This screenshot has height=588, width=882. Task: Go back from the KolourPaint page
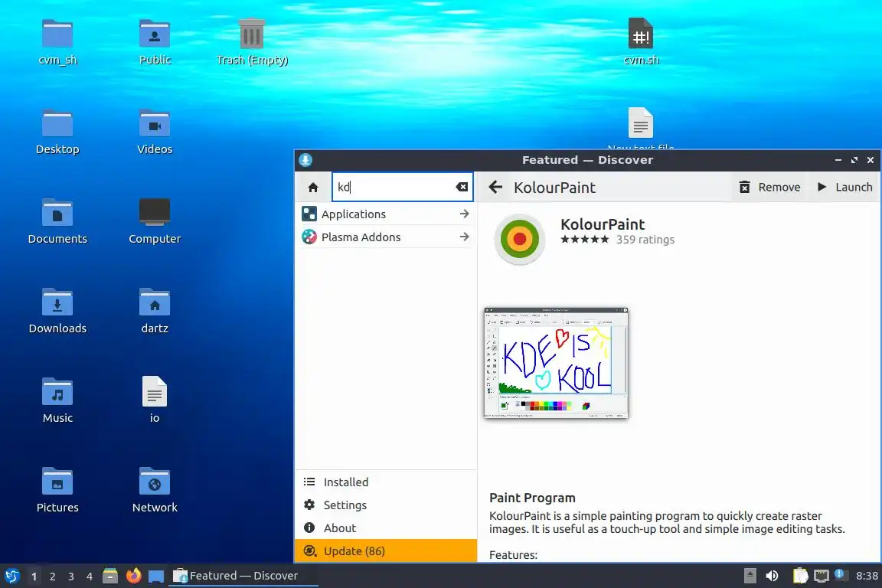point(495,188)
